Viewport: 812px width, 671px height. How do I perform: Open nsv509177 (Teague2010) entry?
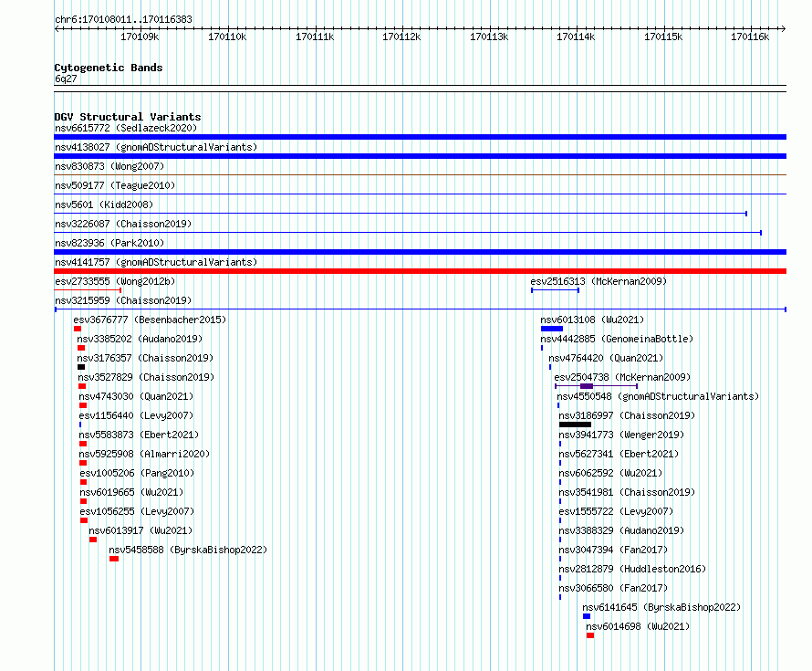coord(115,185)
